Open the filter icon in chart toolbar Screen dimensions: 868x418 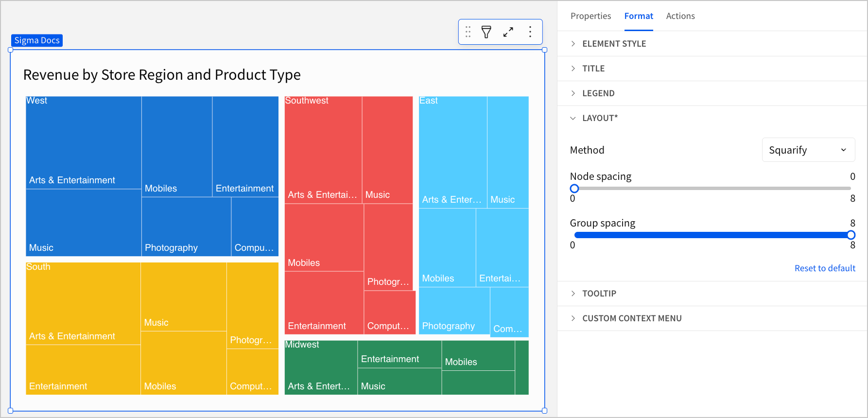486,32
